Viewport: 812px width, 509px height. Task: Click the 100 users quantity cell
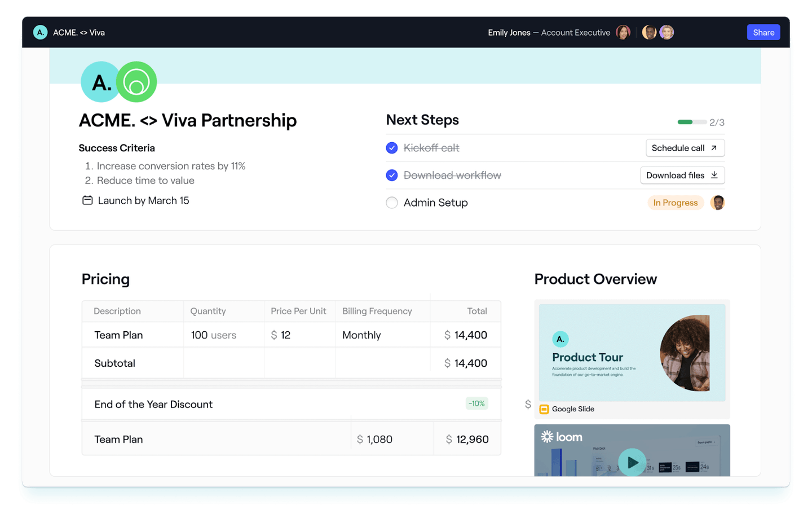pyautogui.click(x=224, y=335)
